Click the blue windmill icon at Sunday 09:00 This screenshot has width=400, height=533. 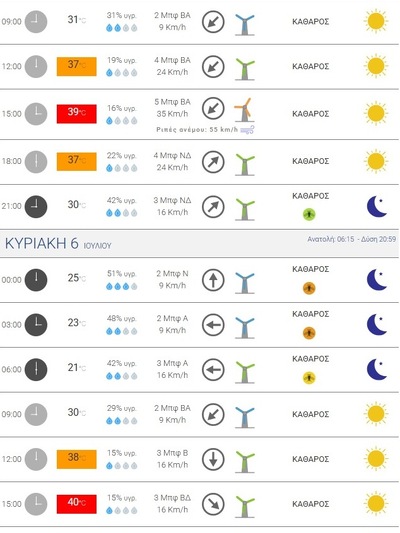pos(245,416)
